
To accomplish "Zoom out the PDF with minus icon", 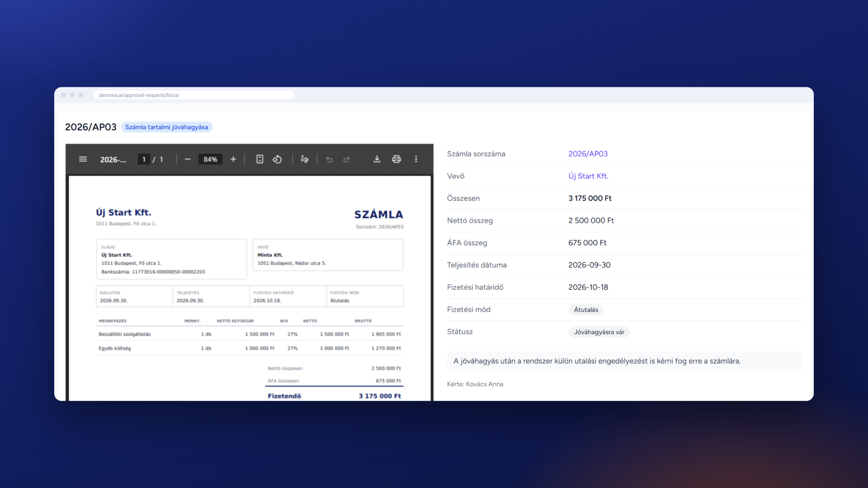I will point(188,159).
